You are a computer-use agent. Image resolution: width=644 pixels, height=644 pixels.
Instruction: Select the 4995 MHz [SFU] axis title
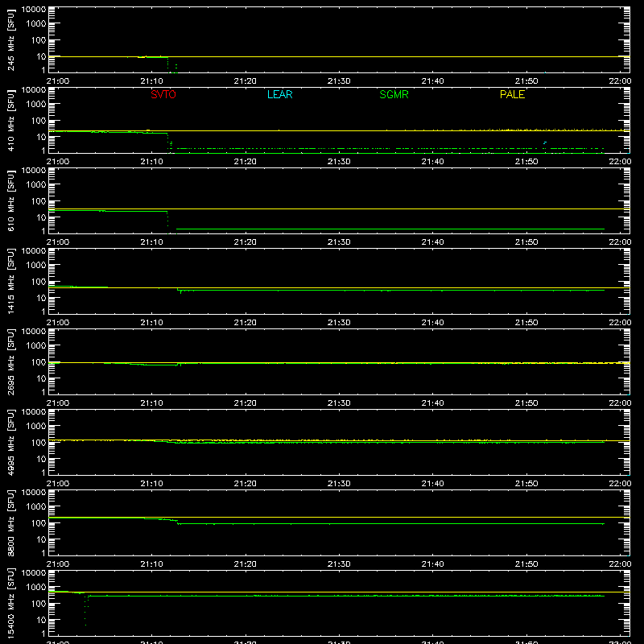coord(10,442)
